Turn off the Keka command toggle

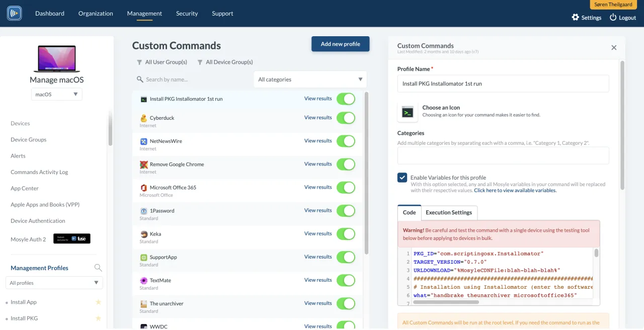(x=346, y=234)
